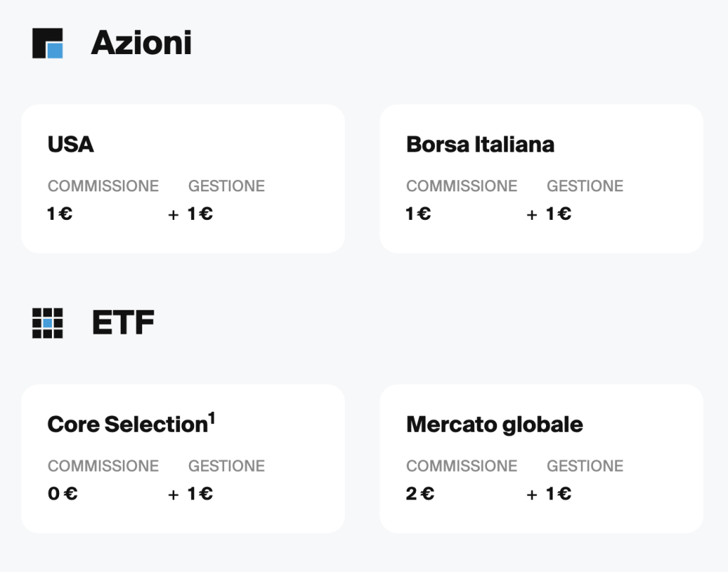
Task: Click the plus sign in Borsa Italiana card
Action: point(532,215)
